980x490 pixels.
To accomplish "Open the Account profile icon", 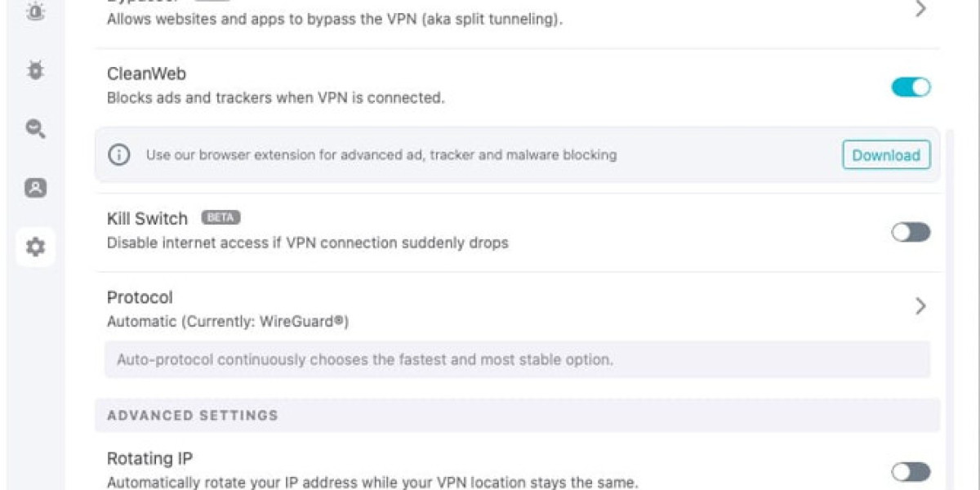I will click(x=34, y=188).
